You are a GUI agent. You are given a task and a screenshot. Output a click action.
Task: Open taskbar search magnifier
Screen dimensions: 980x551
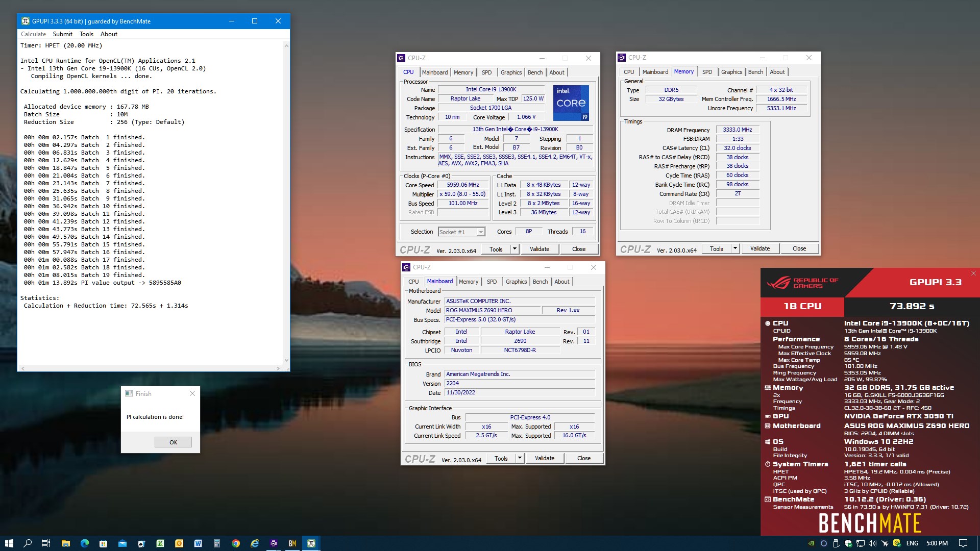[x=28, y=543]
